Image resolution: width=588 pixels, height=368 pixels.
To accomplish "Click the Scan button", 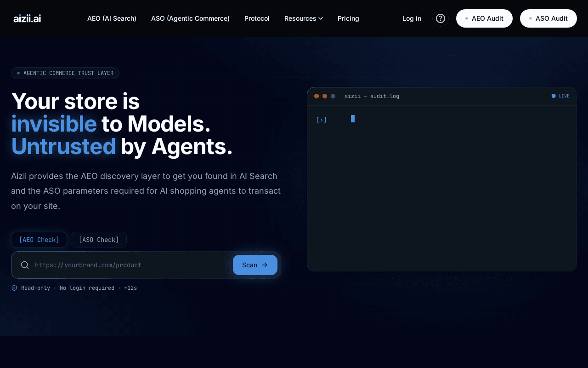I will pos(255,265).
